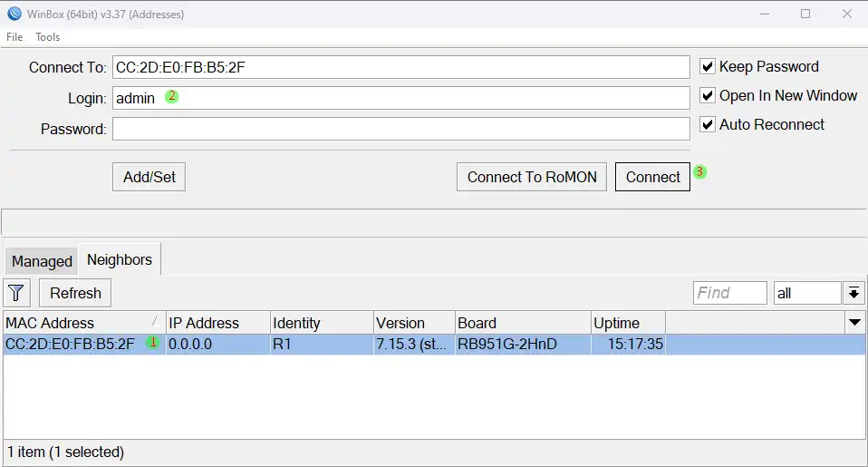Expand the column chooser dropdown arrow
868x467 pixels.
tap(854, 323)
